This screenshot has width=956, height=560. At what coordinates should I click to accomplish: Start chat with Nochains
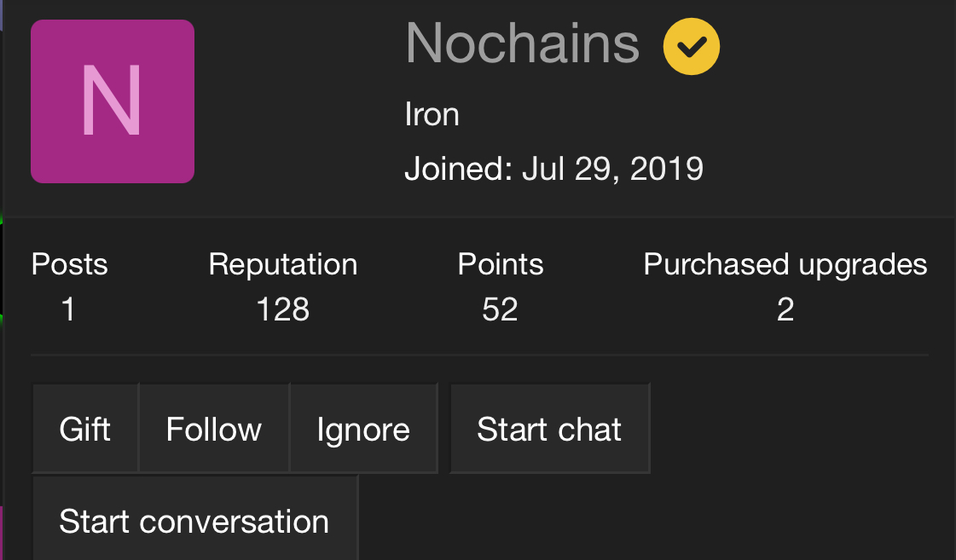pyautogui.click(x=549, y=429)
